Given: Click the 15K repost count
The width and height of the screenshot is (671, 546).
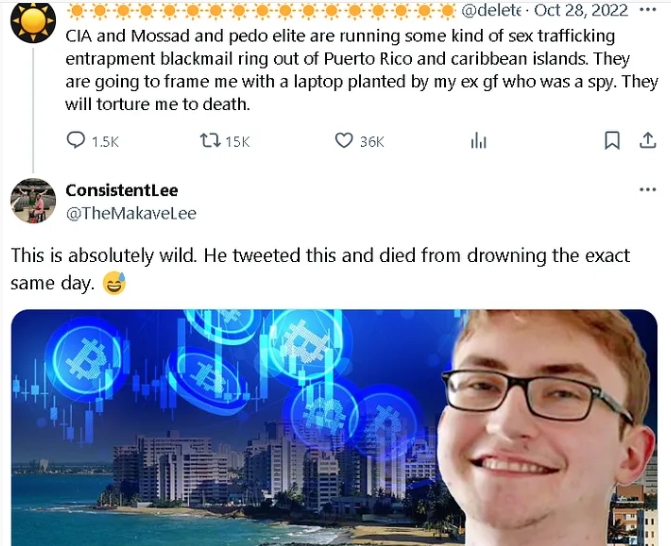Looking at the screenshot, I should (x=238, y=142).
